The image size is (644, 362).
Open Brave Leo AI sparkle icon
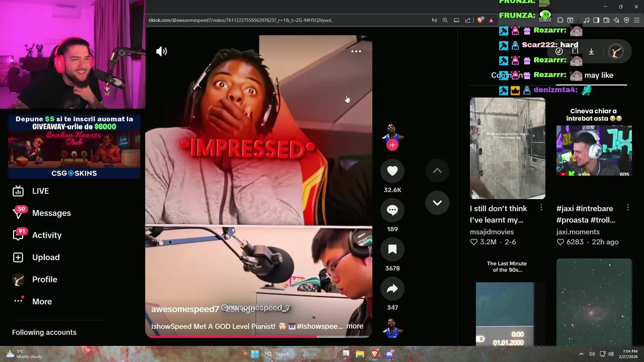coord(616,20)
